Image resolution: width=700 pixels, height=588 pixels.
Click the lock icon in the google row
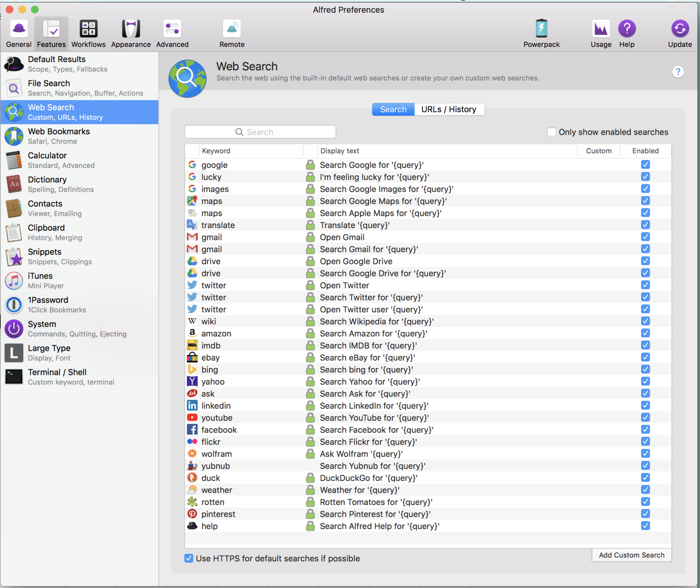click(310, 165)
